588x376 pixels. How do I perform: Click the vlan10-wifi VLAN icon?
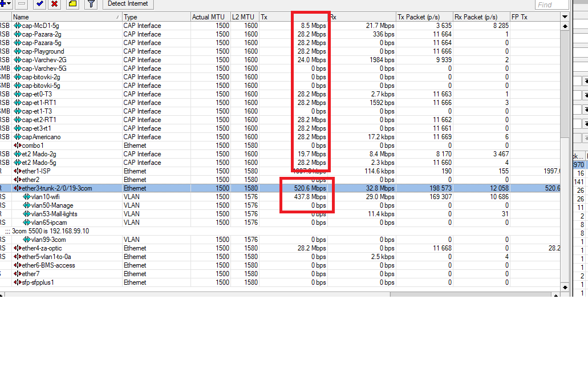click(27, 197)
